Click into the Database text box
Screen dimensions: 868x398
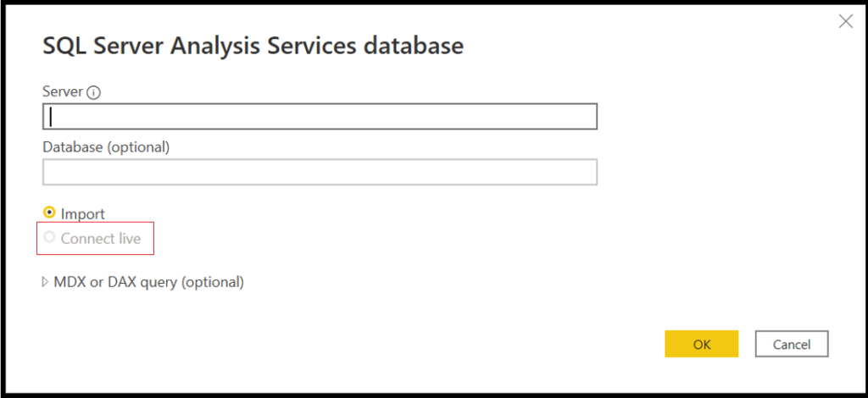(x=320, y=172)
